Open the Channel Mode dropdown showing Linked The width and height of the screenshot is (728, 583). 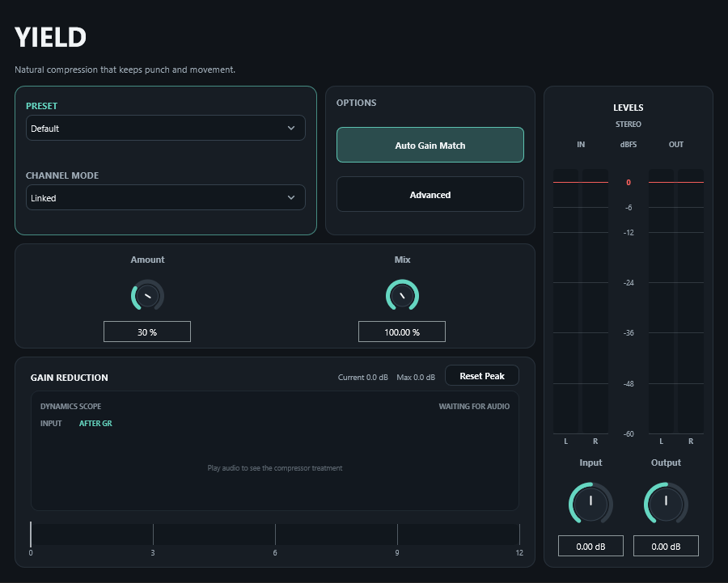pos(165,198)
